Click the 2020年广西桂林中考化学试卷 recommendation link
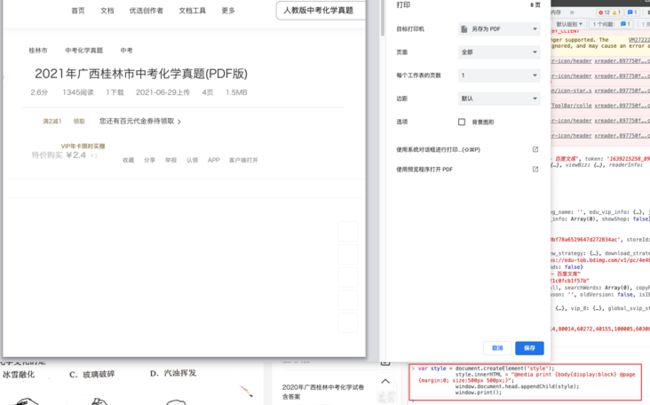 (x=323, y=392)
